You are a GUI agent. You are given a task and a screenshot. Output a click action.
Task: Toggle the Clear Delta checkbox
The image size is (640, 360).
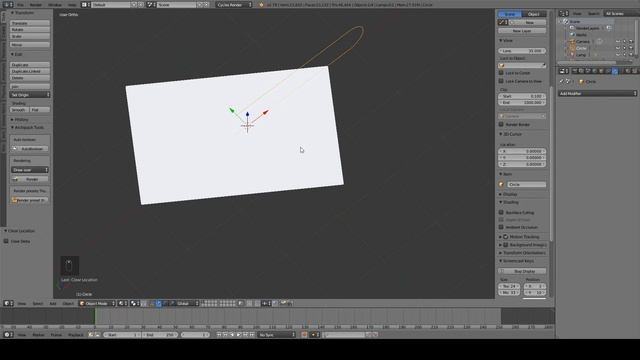6,241
